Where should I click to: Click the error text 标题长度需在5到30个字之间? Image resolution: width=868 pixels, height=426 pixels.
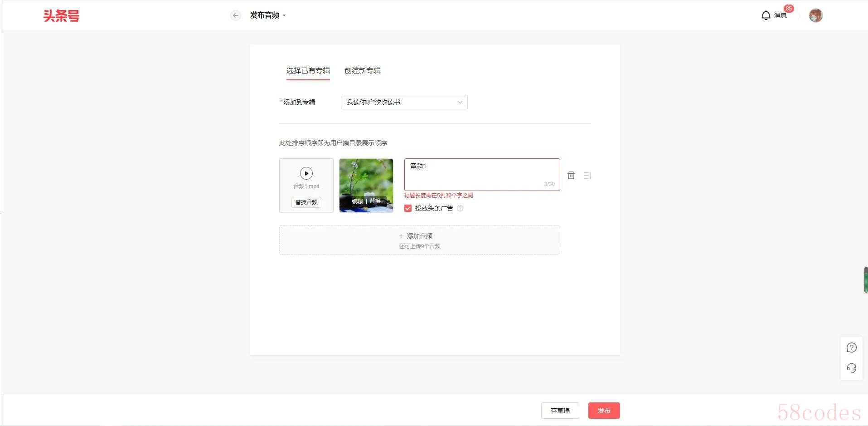coord(439,196)
